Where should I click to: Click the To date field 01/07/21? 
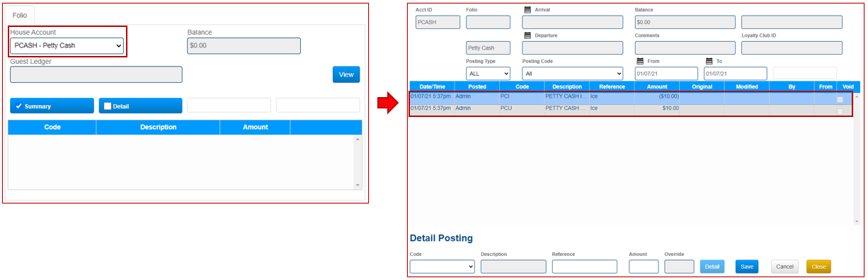point(735,73)
